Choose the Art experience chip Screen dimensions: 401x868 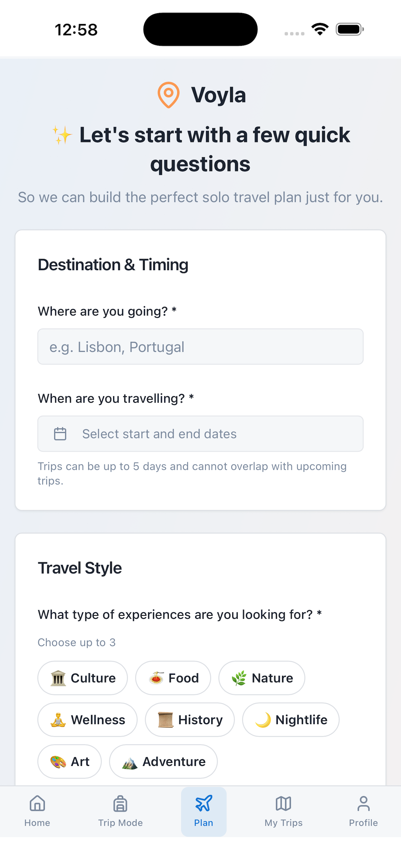(x=69, y=761)
